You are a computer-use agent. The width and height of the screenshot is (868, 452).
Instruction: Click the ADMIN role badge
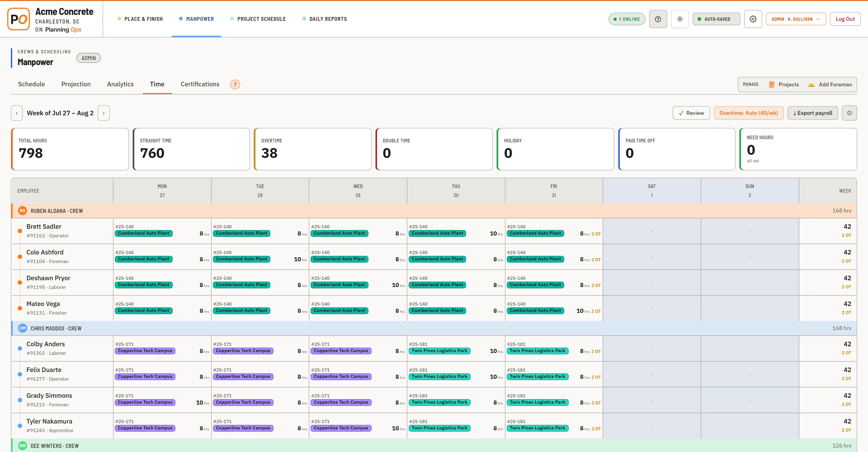89,58
